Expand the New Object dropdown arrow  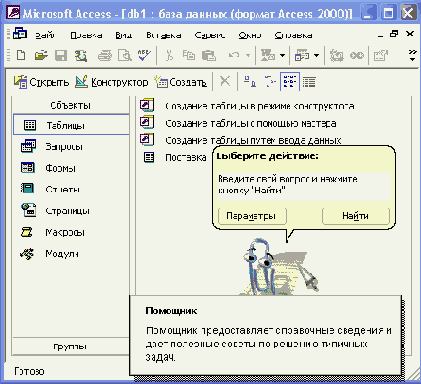click(x=316, y=55)
